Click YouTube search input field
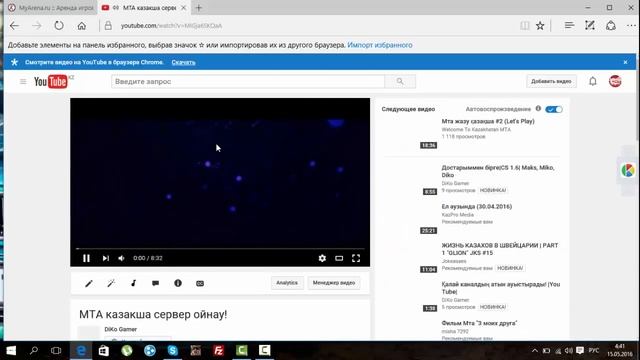Image resolution: width=640 pixels, height=360 pixels. coord(248,82)
